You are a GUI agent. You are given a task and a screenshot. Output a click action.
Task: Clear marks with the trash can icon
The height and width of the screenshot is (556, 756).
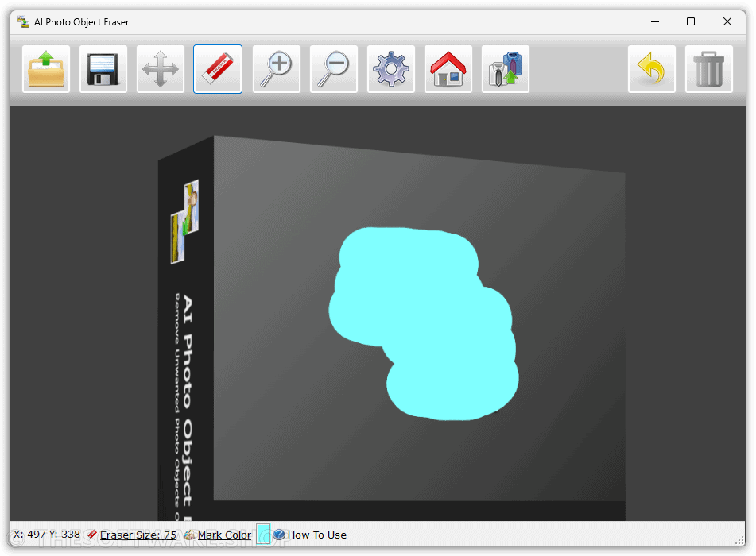pyautogui.click(x=709, y=69)
